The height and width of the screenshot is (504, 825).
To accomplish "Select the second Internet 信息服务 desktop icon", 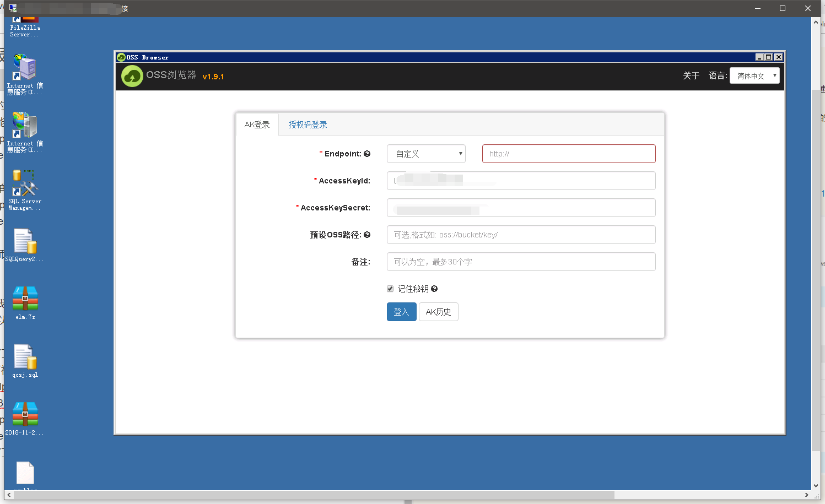I will (25, 132).
